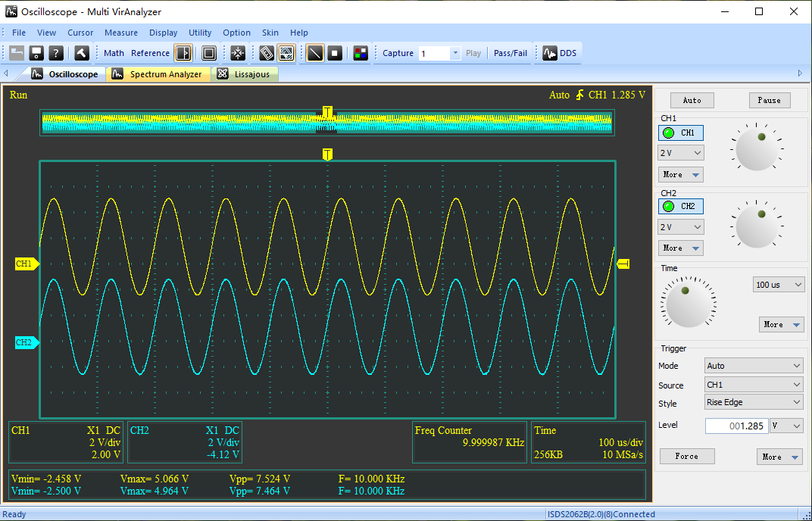
Task: Click the Math toolbar button
Action: click(x=114, y=53)
